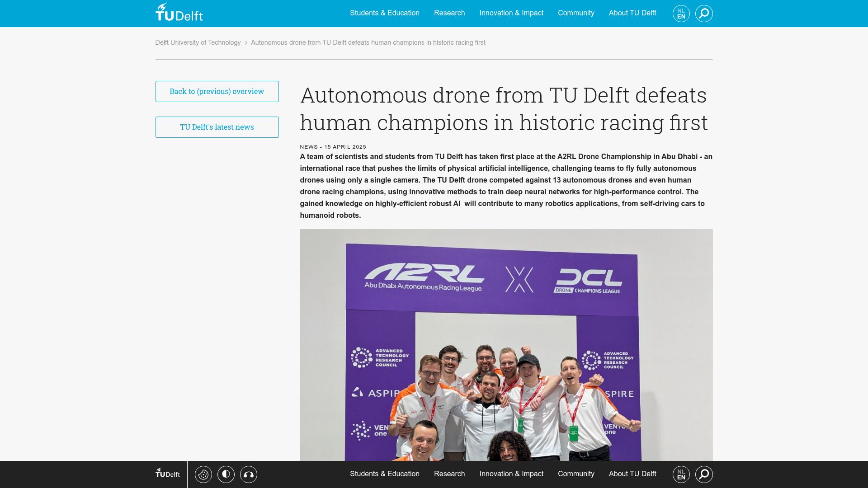Open About TU Delft in bottom bar
This screenshot has width=868, height=488.
click(x=632, y=474)
